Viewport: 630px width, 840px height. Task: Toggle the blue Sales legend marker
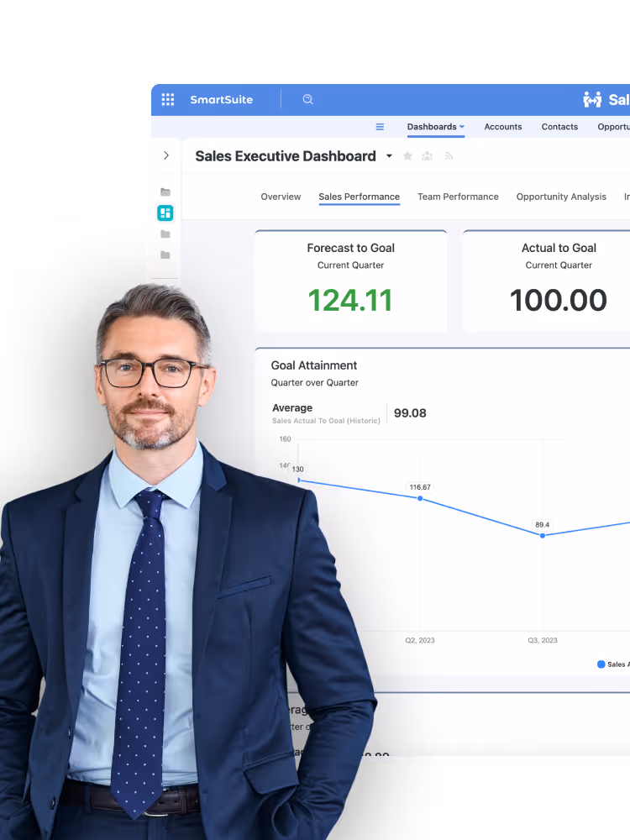601,664
